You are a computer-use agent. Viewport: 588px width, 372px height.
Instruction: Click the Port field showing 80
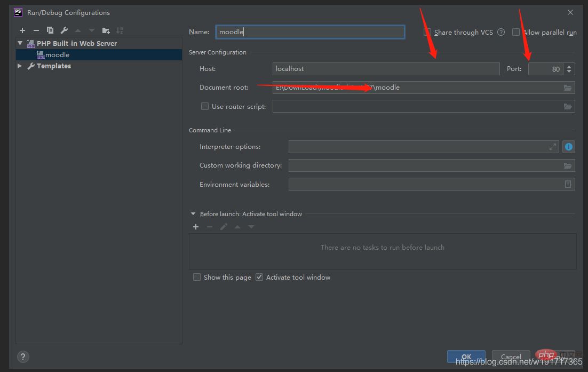click(546, 69)
